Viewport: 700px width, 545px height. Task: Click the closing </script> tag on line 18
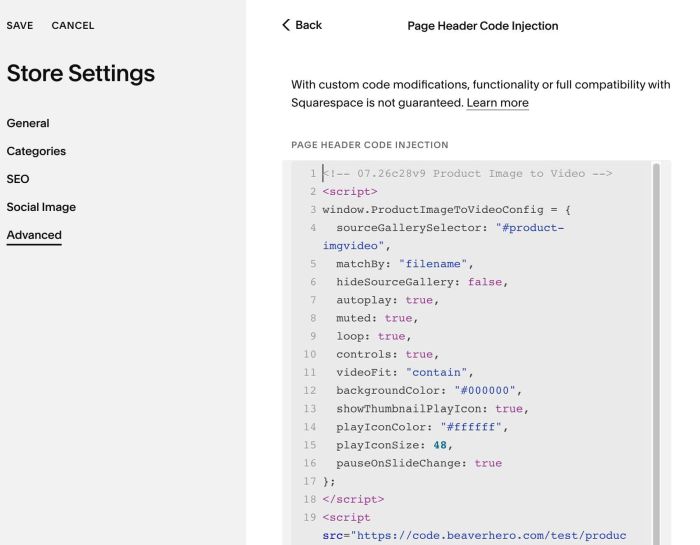click(x=353, y=499)
